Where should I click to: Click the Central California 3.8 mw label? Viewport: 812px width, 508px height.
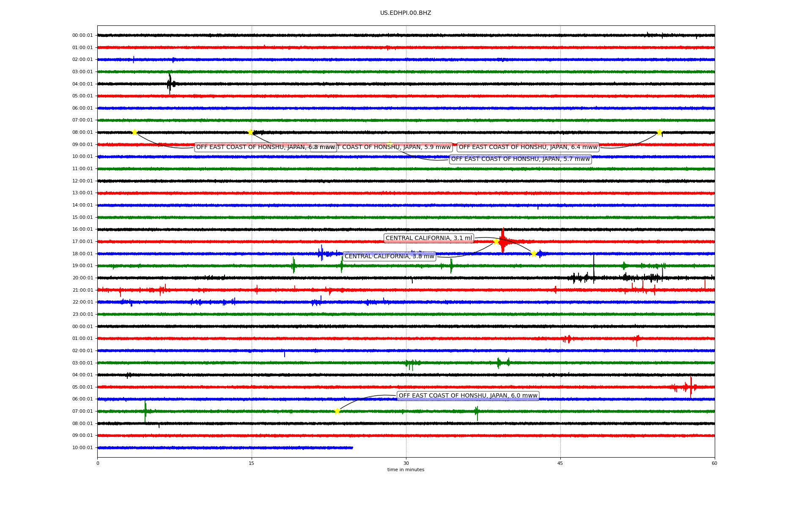point(389,257)
